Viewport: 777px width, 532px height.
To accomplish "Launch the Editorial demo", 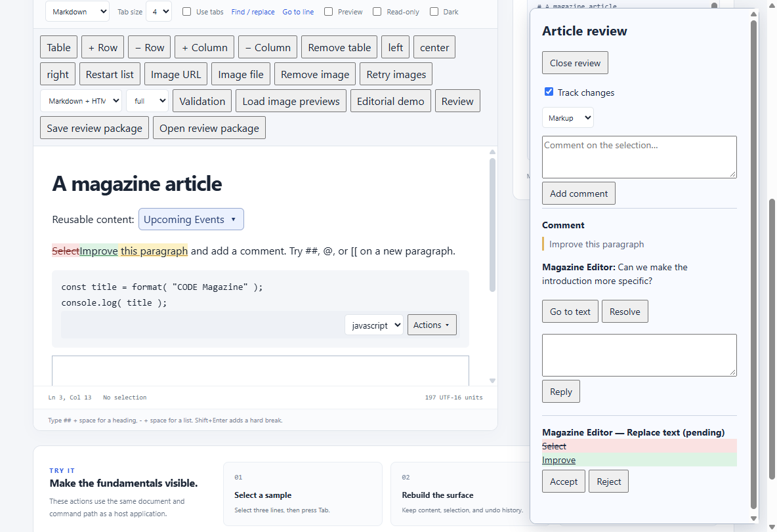I will tap(390, 100).
